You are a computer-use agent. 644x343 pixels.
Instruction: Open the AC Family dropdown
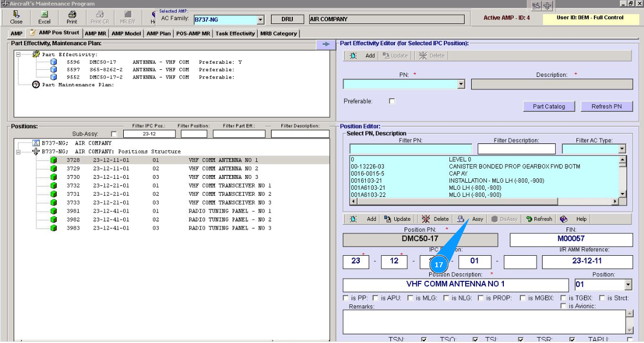260,20
